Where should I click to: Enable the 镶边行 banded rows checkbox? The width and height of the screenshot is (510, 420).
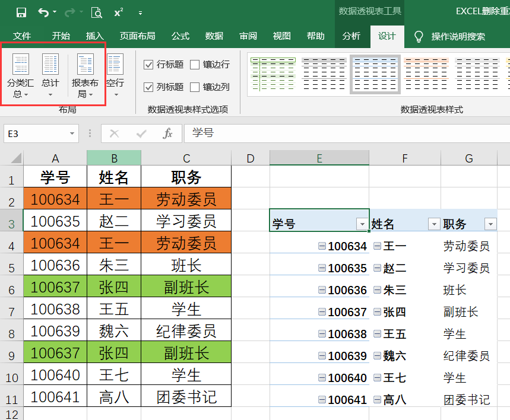point(195,65)
